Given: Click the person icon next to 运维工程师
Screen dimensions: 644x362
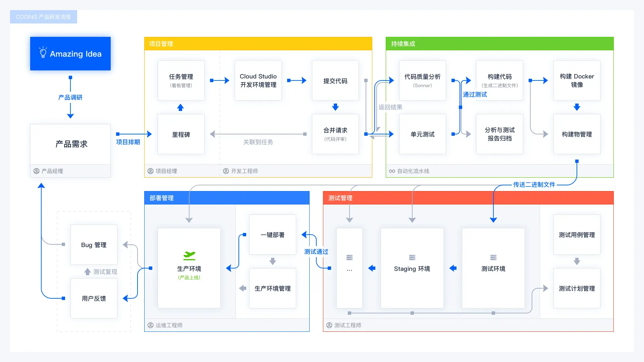Looking at the screenshot, I should pyautogui.click(x=150, y=325).
